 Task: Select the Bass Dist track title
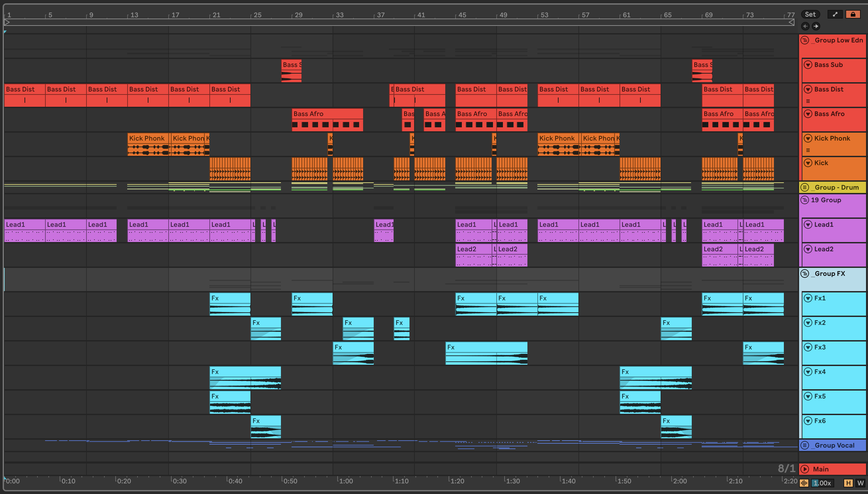[x=829, y=89]
